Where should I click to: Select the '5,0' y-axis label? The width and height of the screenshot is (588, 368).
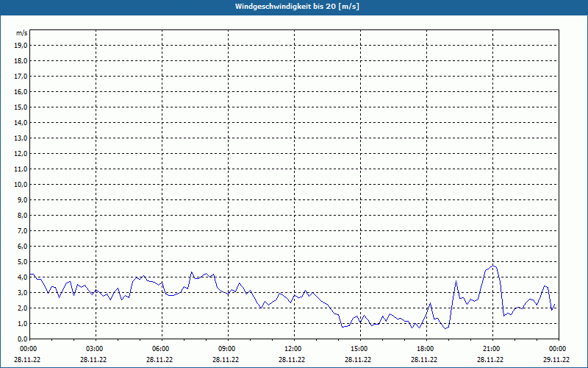tap(22, 261)
